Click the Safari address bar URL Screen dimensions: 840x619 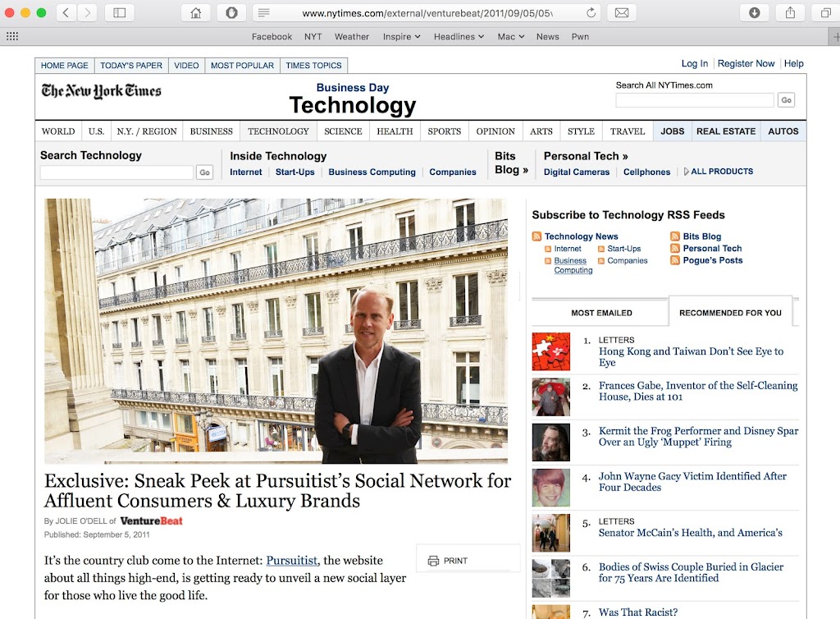[427, 13]
